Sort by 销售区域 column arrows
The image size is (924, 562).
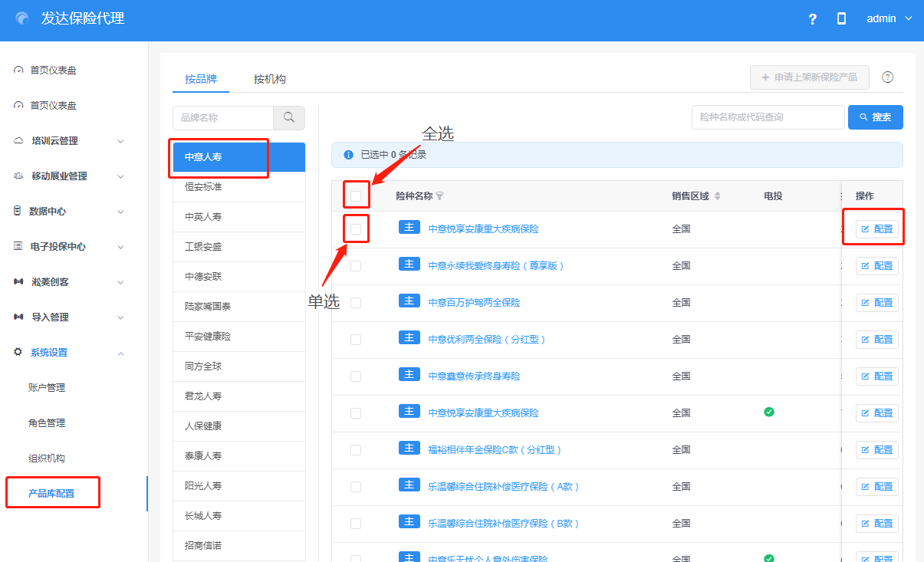click(x=717, y=196)
